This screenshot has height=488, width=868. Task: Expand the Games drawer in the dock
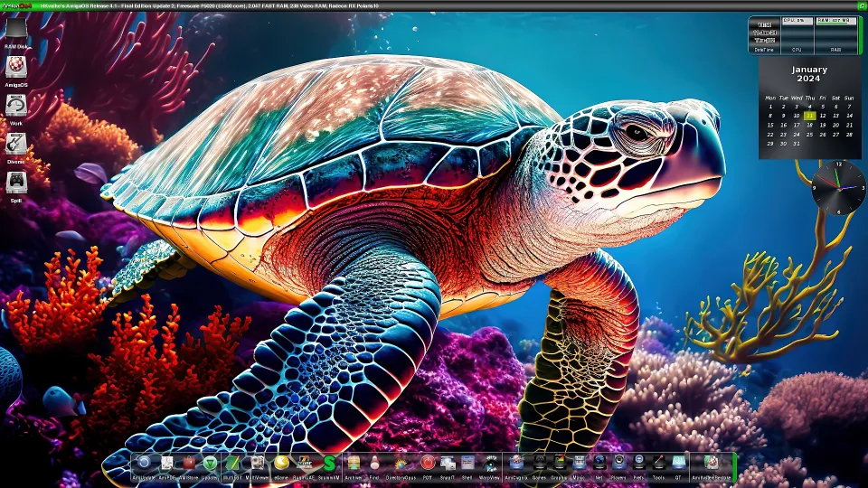click(x=540, y=464)
